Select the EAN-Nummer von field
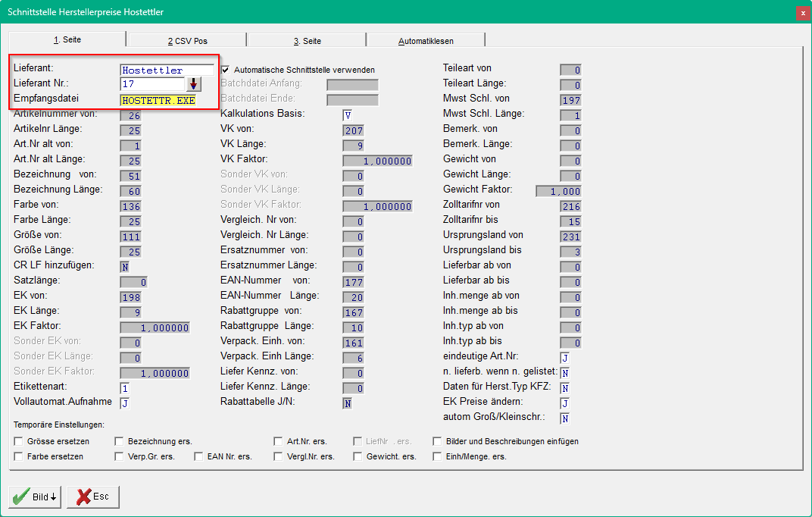 (353, 282)
